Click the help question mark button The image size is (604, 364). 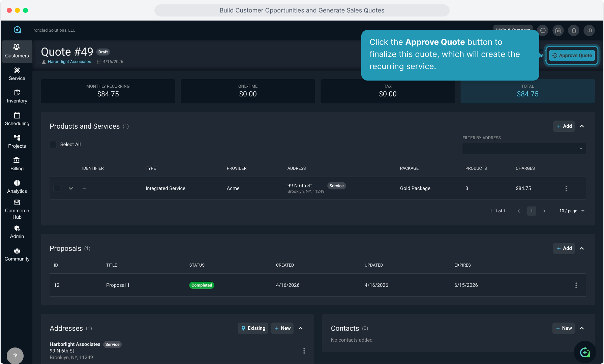15,356
